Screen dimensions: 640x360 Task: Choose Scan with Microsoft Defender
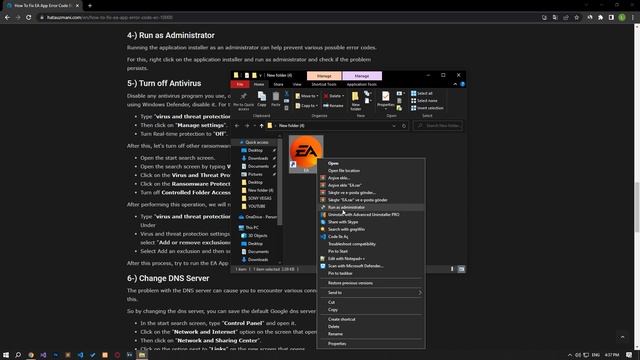[x=371, y=266]
